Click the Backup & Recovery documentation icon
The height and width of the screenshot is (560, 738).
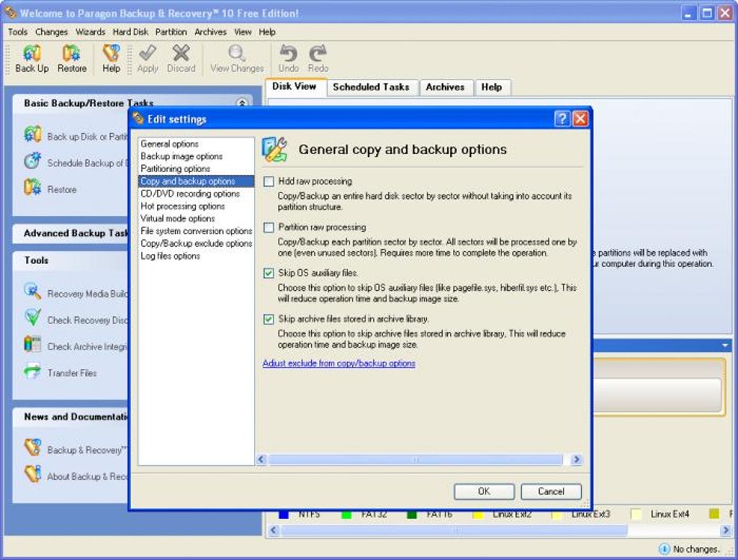(x=33, y=448)
